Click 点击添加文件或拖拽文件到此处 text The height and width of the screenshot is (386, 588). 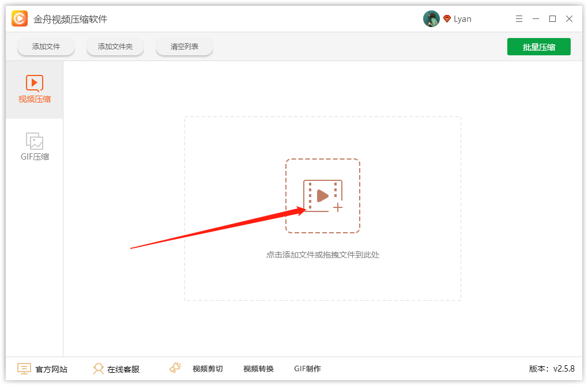pyautogui.click(x=323, y=255)
